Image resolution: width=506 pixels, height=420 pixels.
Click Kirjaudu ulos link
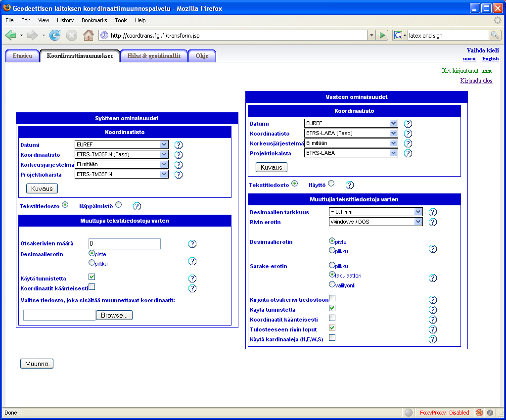click(x=476, y=81)
